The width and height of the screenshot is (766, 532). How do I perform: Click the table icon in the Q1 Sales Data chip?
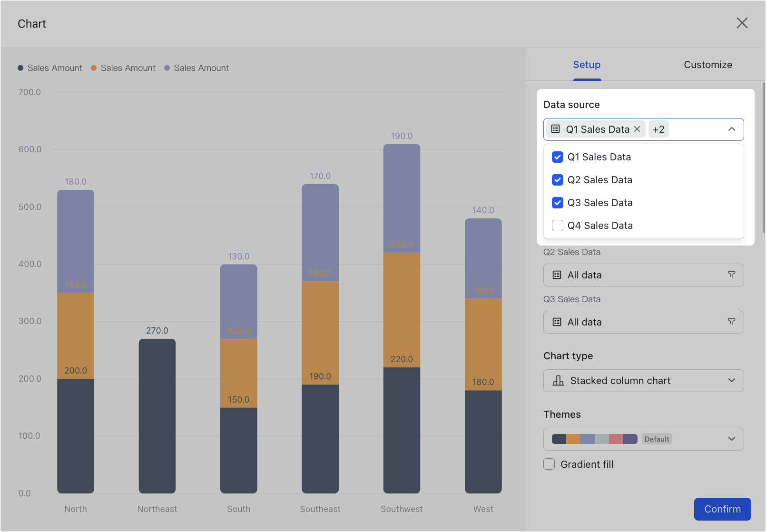(556, 129)
